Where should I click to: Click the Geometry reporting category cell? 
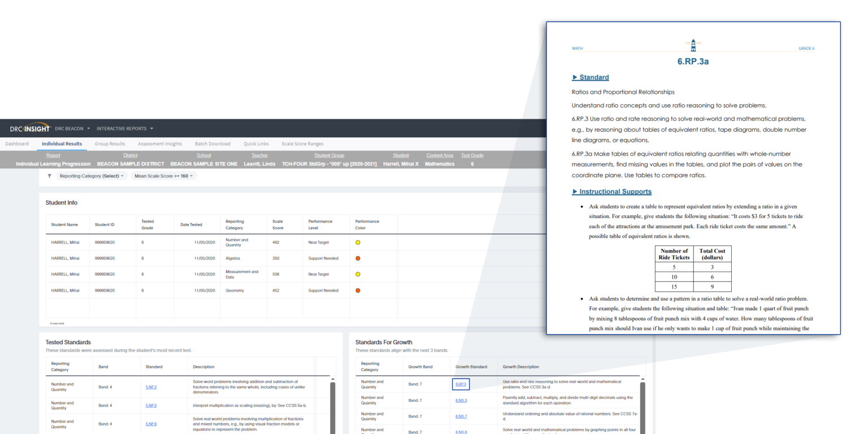click(x=235, y=290)
